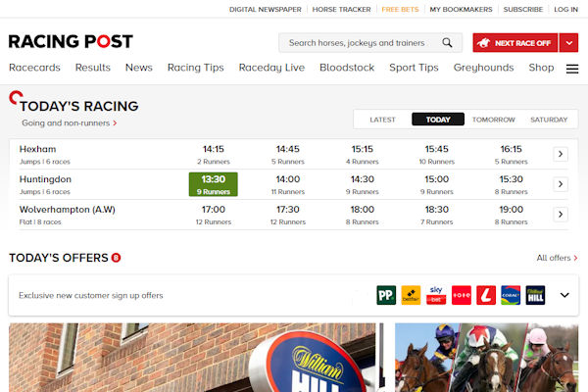Viewport: 588px width, 392px height.
Task: Focus the horses, jockeys and trainers search field
Action: pyautogui.click(x=370, y=43)
